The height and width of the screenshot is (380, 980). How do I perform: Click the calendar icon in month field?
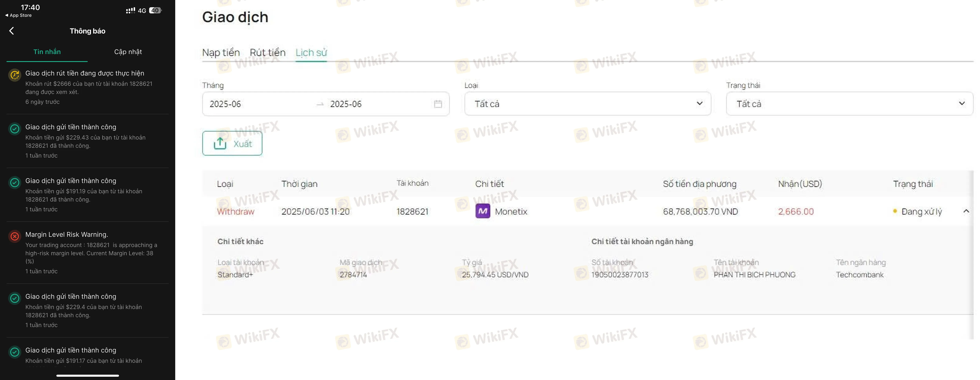[x=438, y=104]
